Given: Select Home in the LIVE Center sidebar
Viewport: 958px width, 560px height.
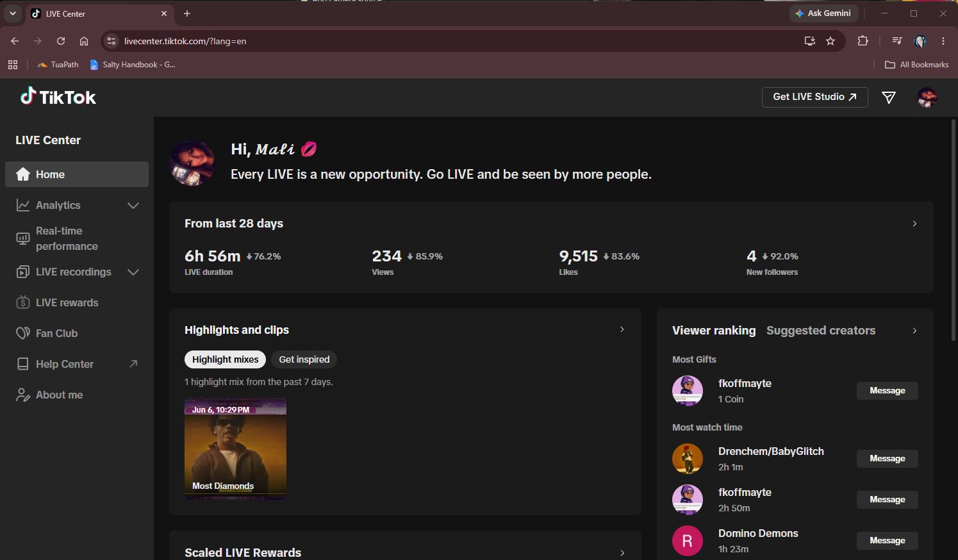Looking at the screenshot, I should point(77,174).
